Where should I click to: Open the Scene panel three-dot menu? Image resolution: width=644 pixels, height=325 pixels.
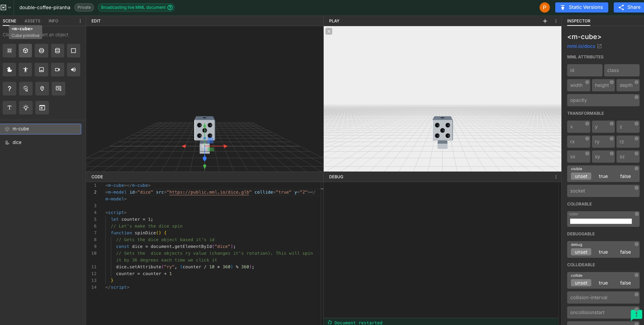pyautogui.click(x=80, y=21)
